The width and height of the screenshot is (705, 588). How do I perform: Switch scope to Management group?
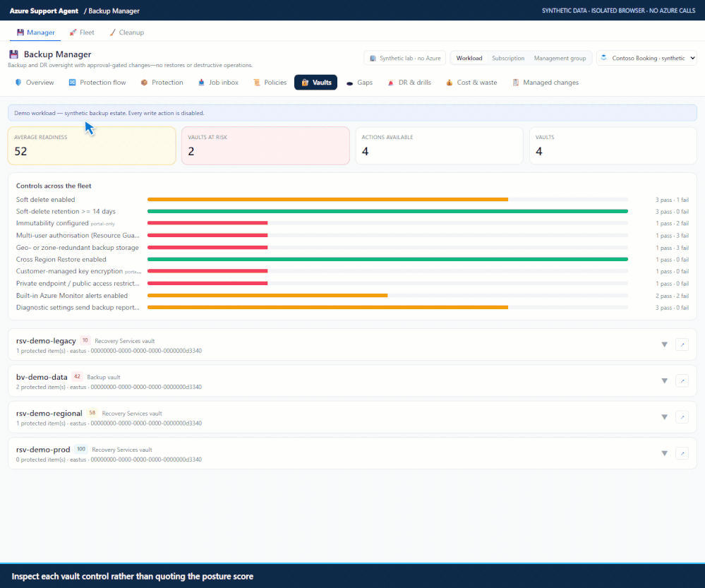(x=560, y=58)
